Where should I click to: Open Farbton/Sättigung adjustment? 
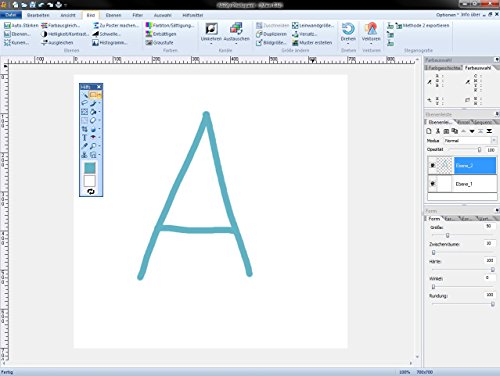pos(170,25)
